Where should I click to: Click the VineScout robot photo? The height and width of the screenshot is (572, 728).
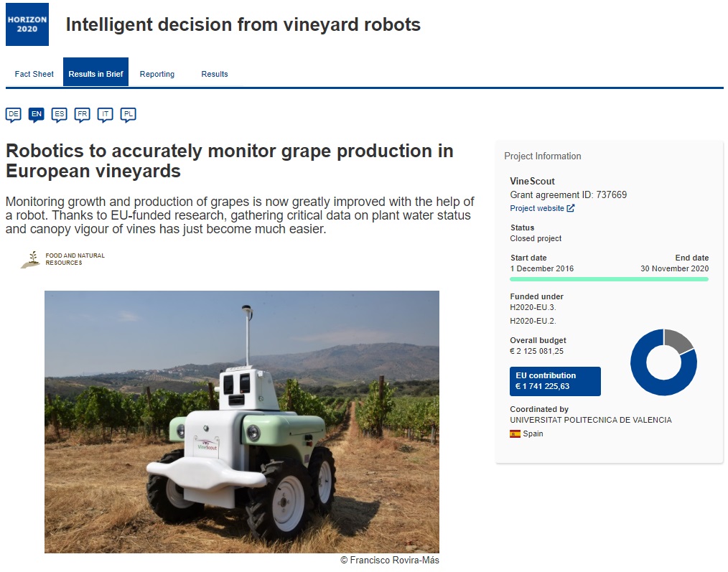pos(241,421)
